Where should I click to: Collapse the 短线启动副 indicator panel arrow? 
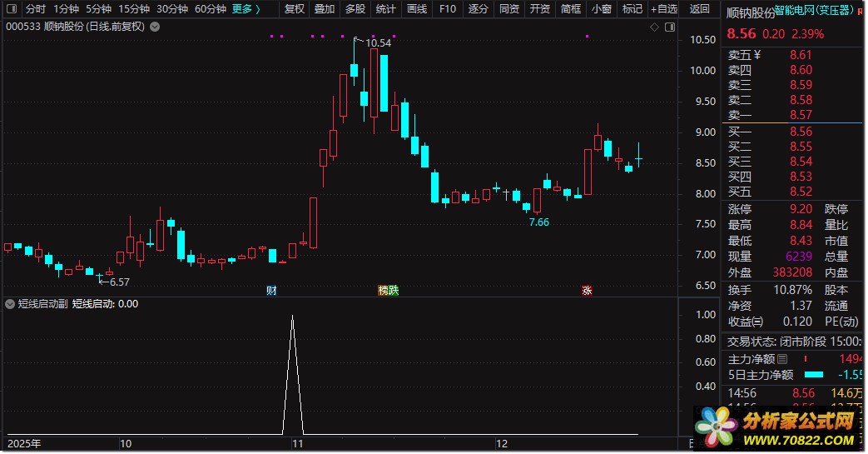coord(10,304)
